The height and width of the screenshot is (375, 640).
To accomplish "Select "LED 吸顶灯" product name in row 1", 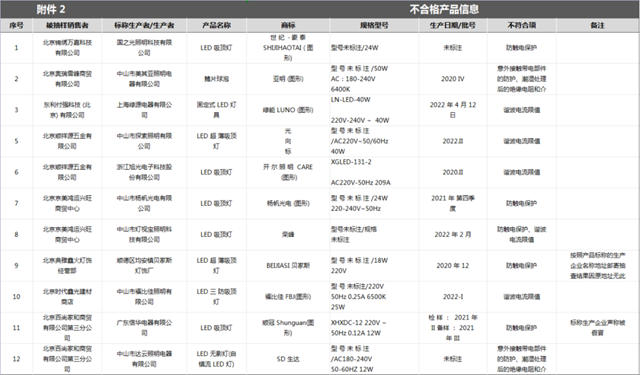I will (216, 48).
